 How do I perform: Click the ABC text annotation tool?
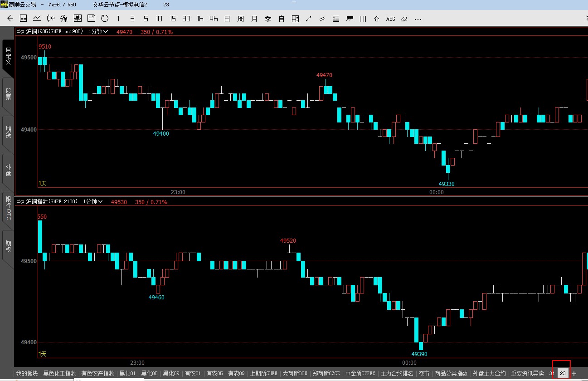(x=390, y=19)
